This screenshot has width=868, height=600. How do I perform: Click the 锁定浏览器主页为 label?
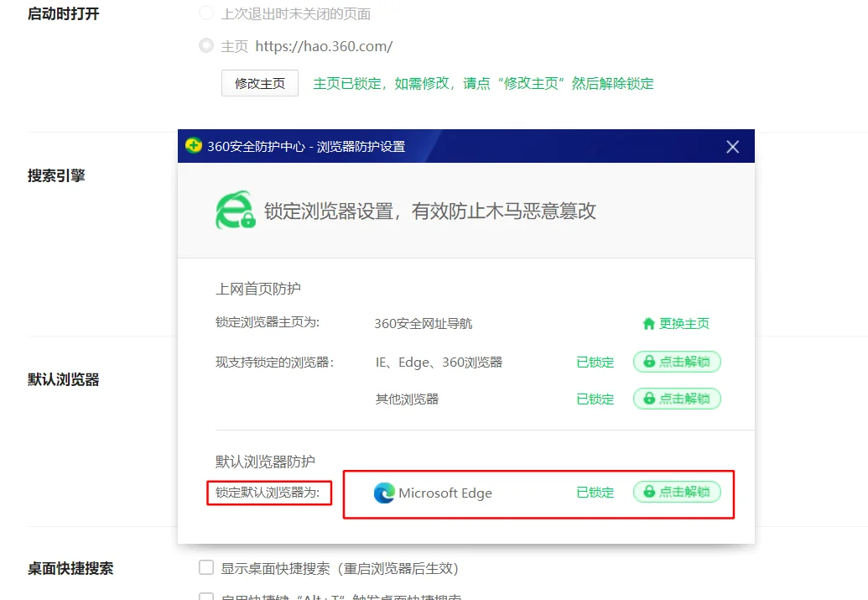pos(268,322)
